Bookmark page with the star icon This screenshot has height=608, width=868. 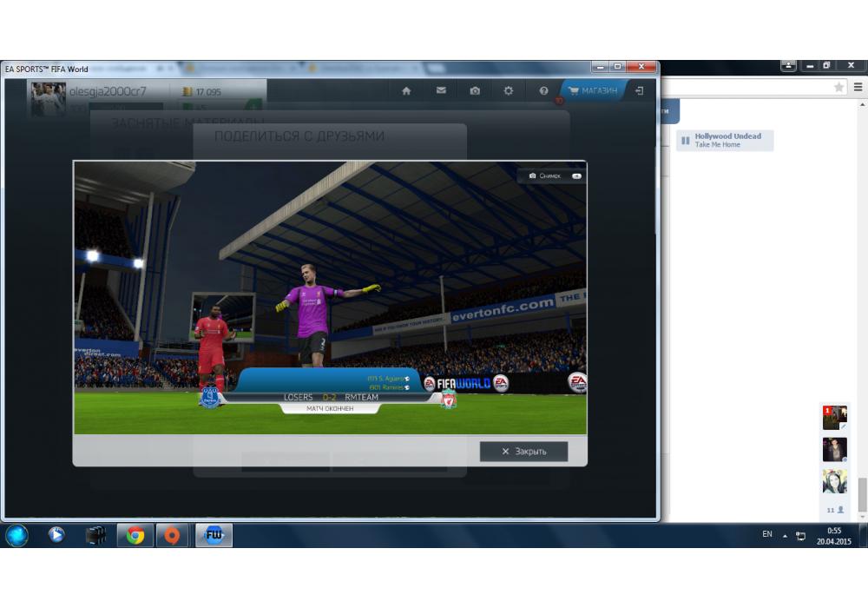pos(838,87)
